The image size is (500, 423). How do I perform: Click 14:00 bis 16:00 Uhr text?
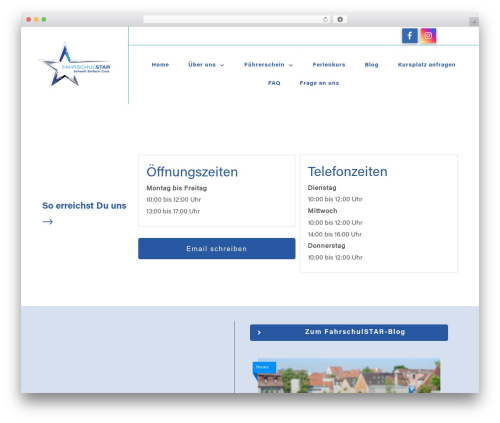[335, 234]
